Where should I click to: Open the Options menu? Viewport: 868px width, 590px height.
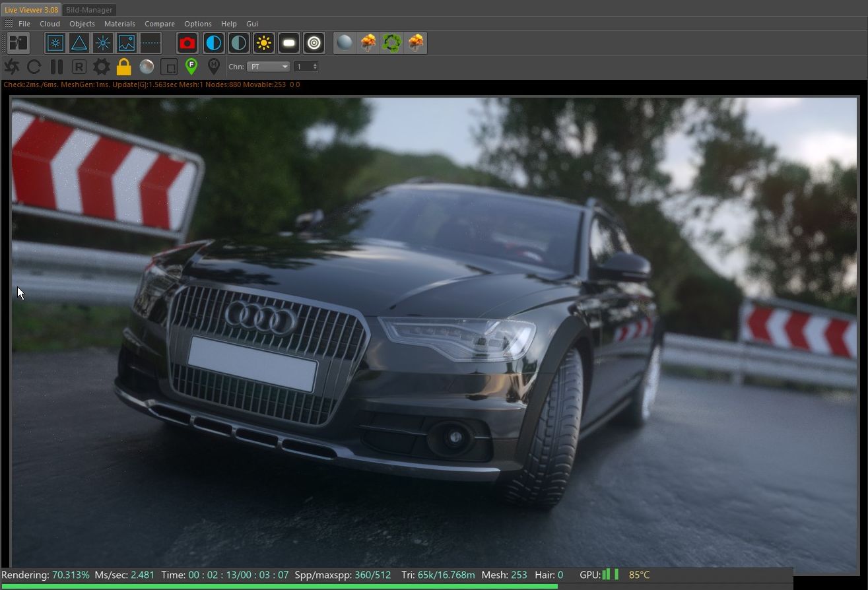198,24
